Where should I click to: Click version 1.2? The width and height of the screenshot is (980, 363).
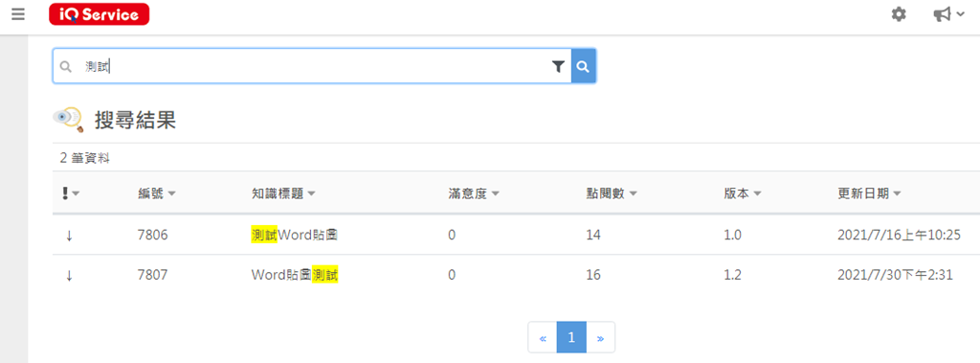click(732, 275)
